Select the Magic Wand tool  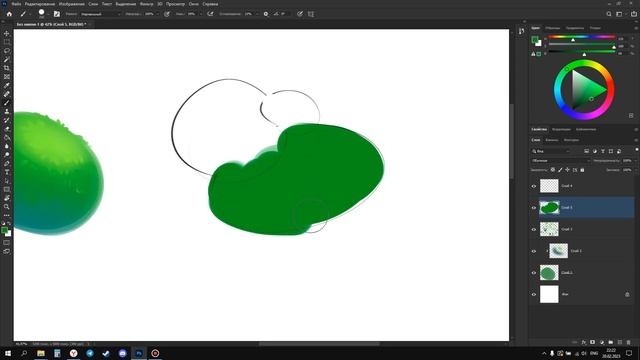coord(7,60)
